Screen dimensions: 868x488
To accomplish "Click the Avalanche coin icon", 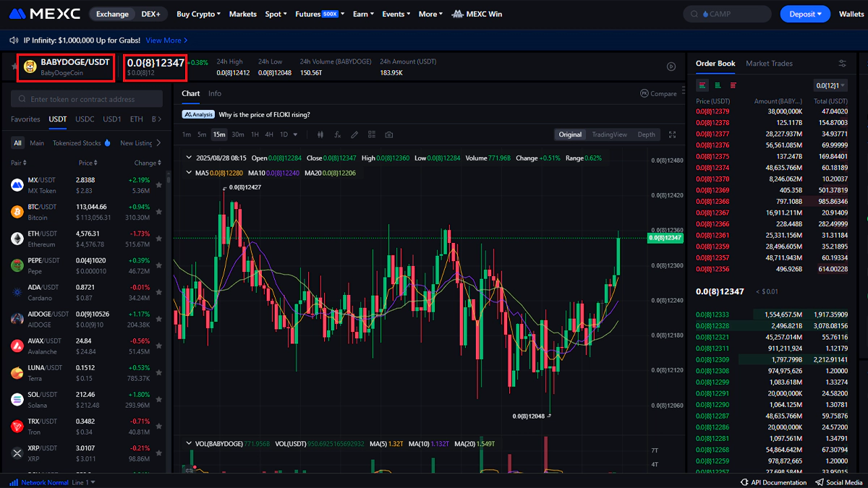I will pos(17,346).
